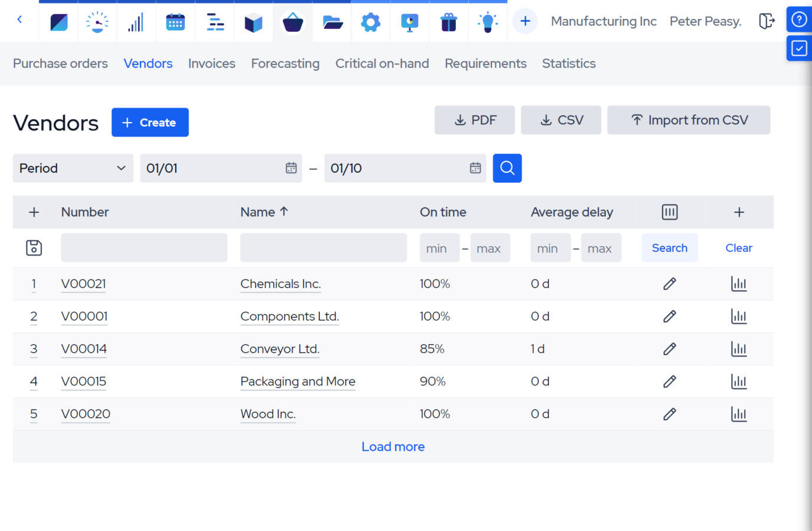This screenshot has height=531, width=812.
Task: Open the calendar module icon
Action: [x=175, y=21]
